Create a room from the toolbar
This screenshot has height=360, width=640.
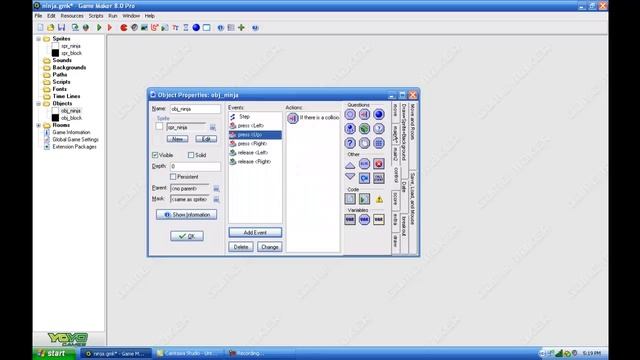tap(207, 28)
